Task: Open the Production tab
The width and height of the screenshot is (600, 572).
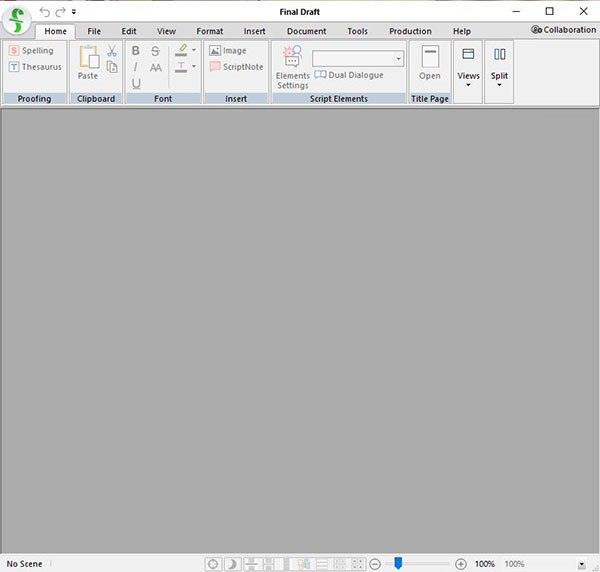Action: pos(410,31)
